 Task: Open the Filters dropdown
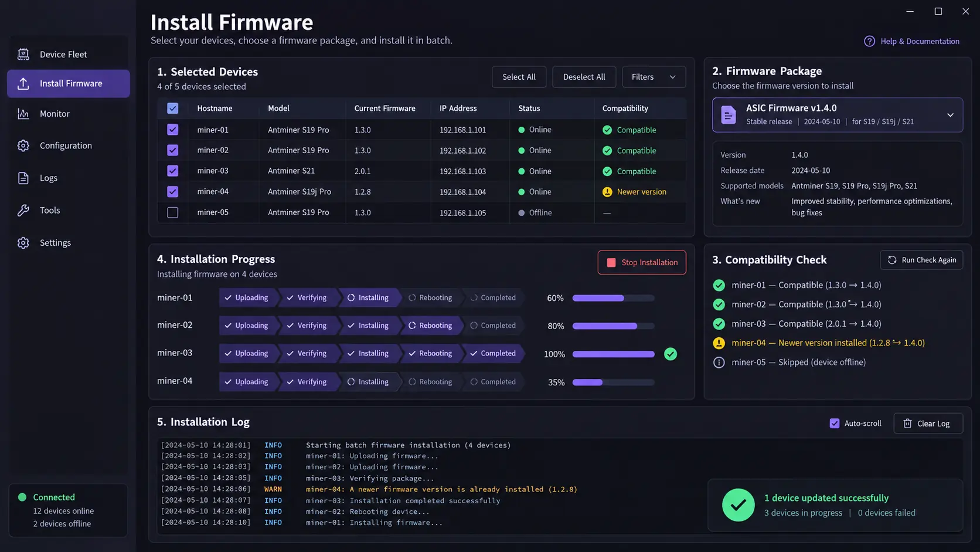pyautogui.click(x=654, y=77)
